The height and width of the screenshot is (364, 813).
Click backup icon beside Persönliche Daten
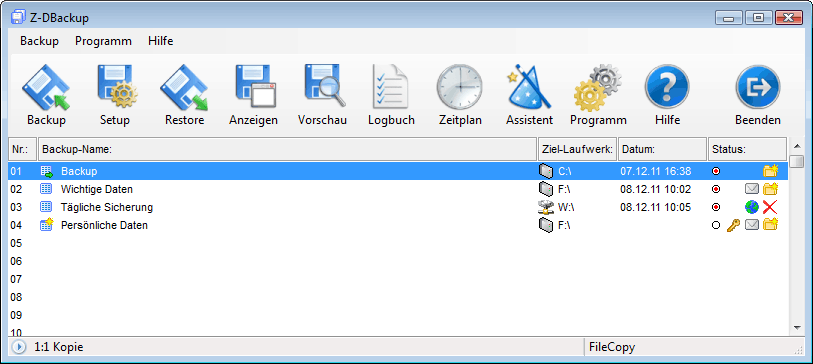pyautogui.click(x=47, y=225)
